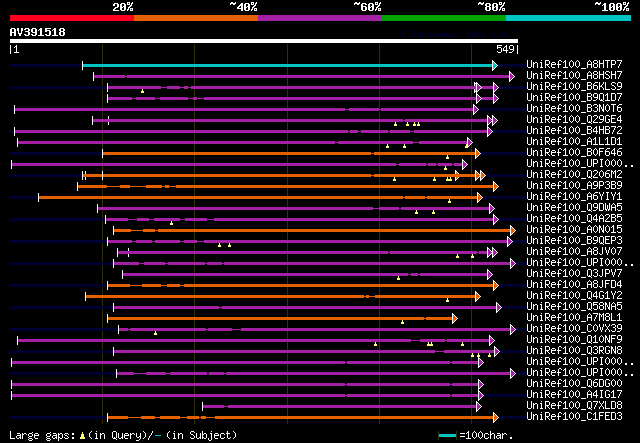Click the yellow gap marker under Q4A2B5 bar
Screen dimensions: 640x443
(x=171, y=223)
